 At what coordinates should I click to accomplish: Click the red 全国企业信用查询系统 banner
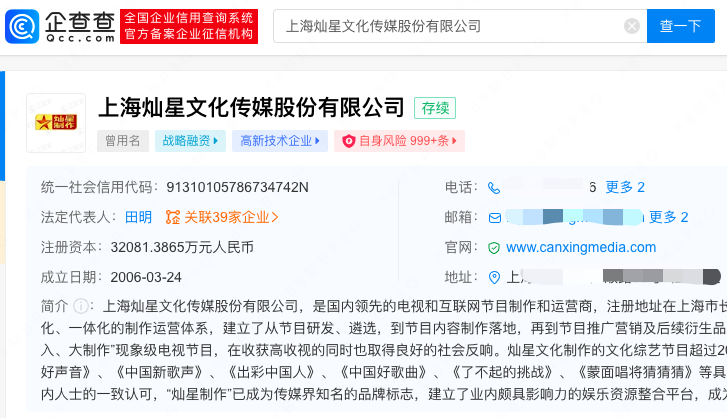pyautogui.click(x=189, y=26)
